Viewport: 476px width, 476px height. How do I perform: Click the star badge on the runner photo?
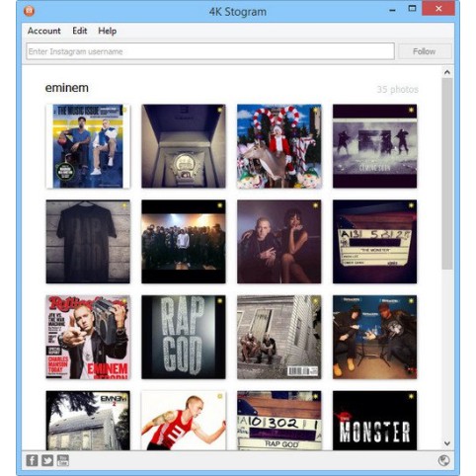pos(220,396)
